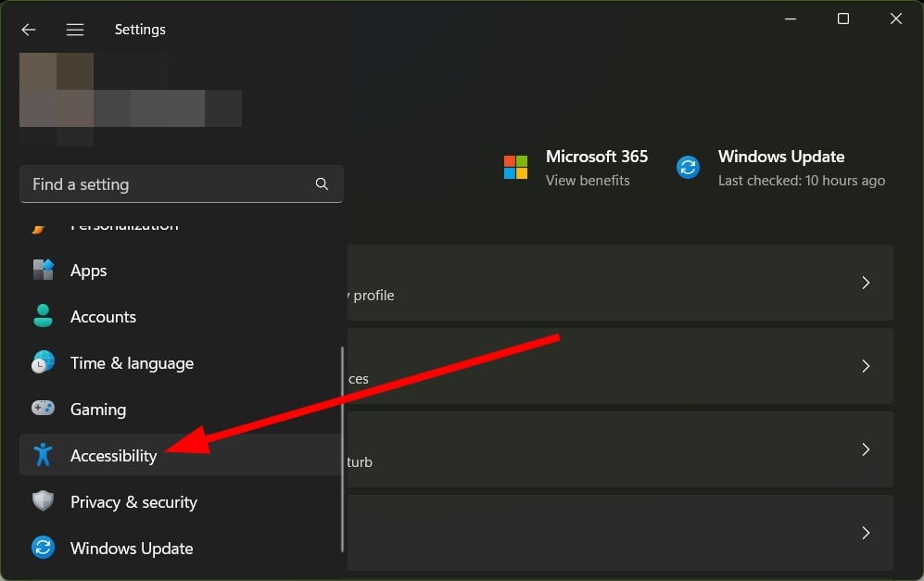Open Windows Update last checked status

point(801,181)
